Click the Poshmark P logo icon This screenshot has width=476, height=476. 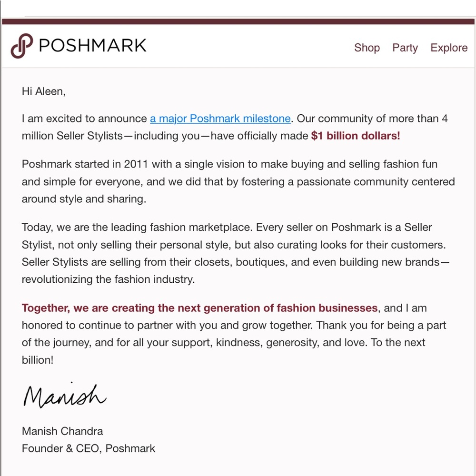[22, 46]
